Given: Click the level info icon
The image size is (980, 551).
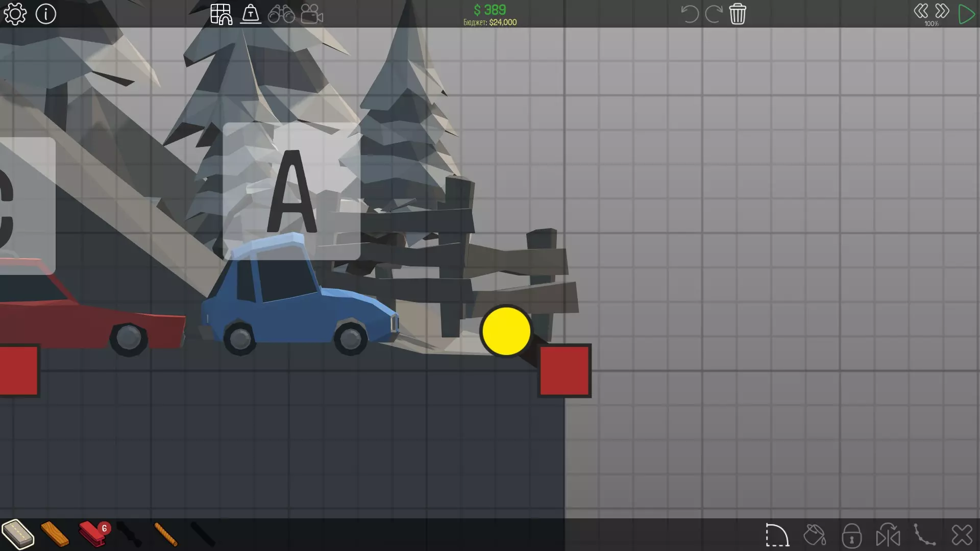Looking at the screenshot, I should coord(45,14).
